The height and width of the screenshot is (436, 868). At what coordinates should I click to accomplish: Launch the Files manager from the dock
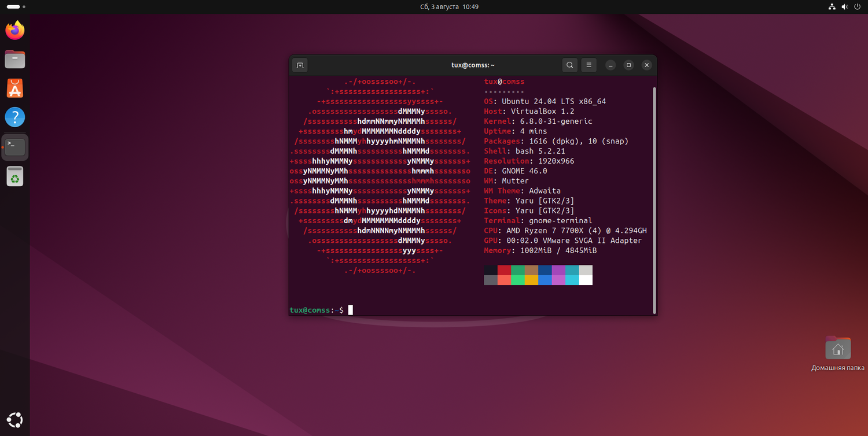[x=15, y=59]
